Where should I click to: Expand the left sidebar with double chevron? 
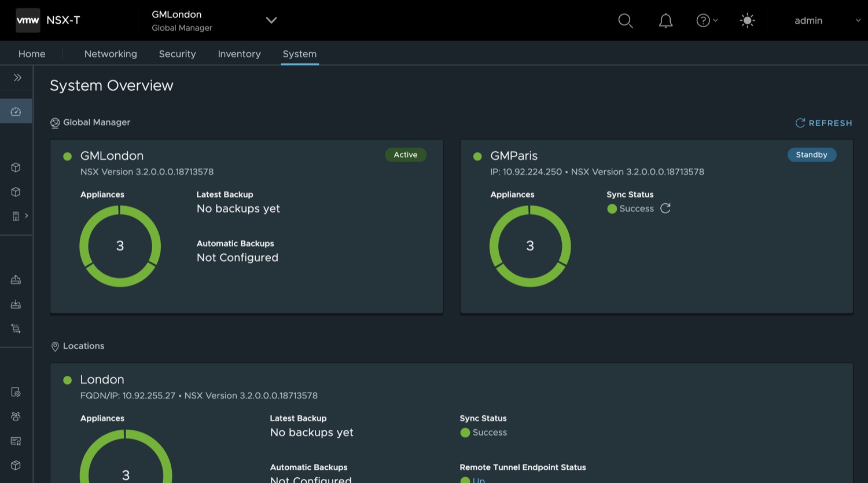[x=17, y=78]
